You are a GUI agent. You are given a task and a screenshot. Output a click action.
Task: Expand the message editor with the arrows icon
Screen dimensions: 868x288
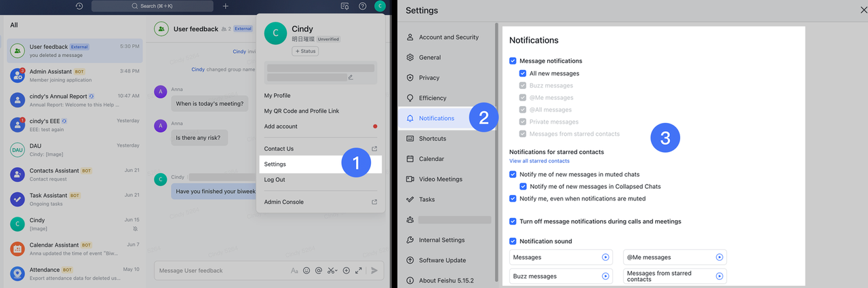pyautogui.click(x=358, y=270)
